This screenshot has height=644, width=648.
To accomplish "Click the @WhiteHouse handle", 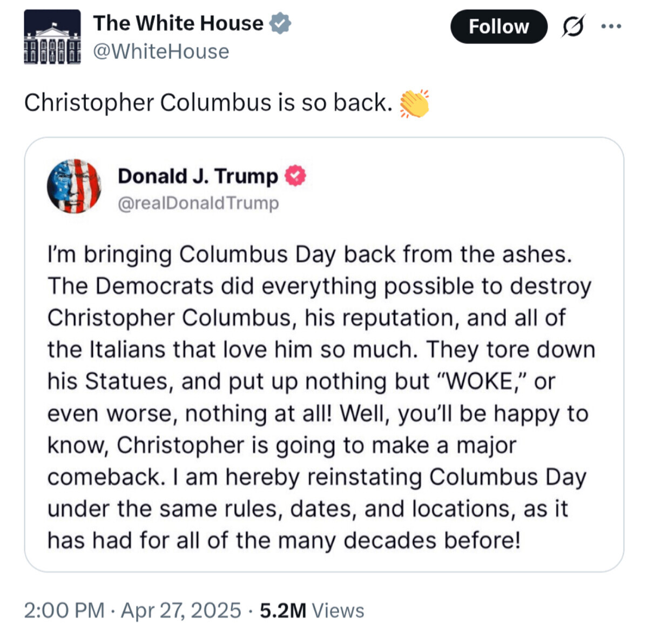I will [161, 52].
